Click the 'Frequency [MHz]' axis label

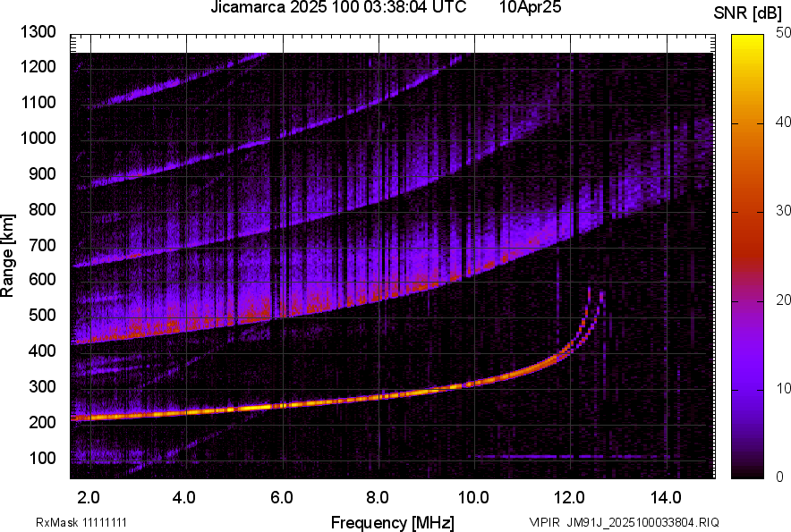point(393,522)
